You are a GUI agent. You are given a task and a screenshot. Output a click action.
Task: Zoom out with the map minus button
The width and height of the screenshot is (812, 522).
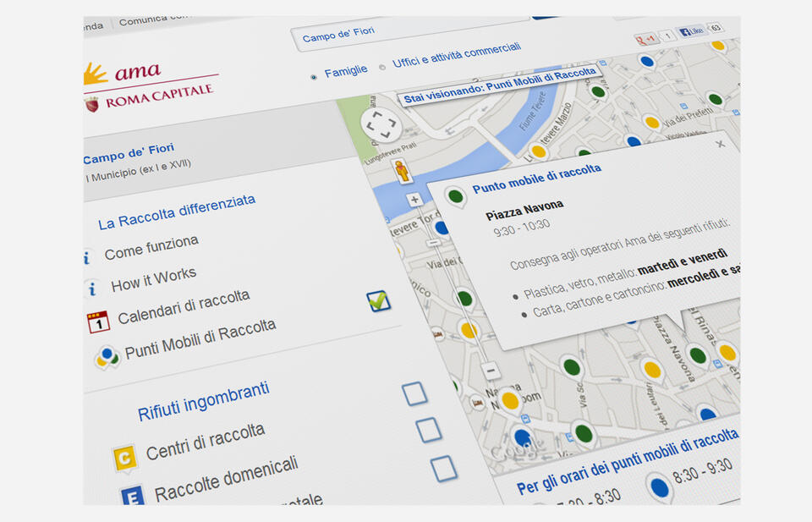click(491, 371)
